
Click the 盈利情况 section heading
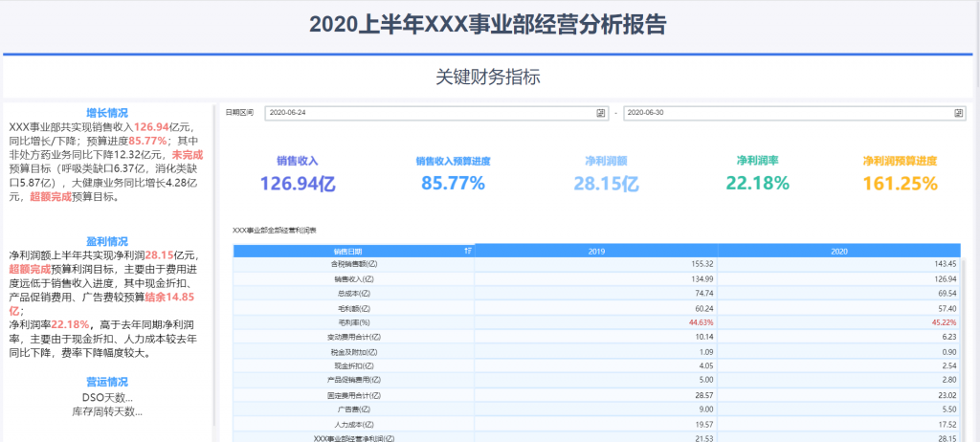click(x=107, y=241)
